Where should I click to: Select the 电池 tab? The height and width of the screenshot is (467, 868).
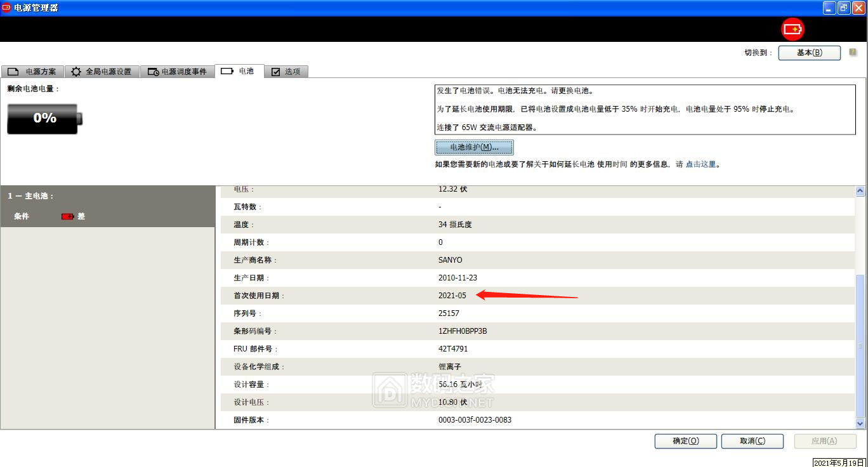coord(239,71)
